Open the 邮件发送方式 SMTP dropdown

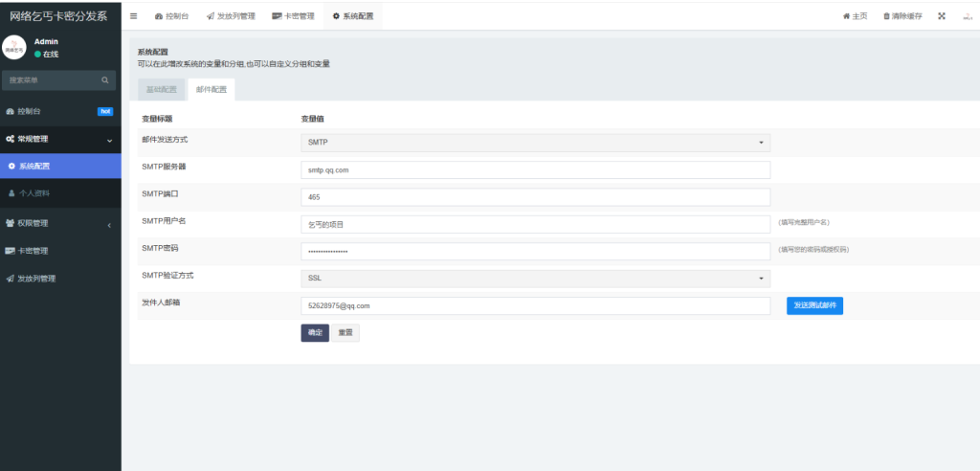click(x=535, y=143)
